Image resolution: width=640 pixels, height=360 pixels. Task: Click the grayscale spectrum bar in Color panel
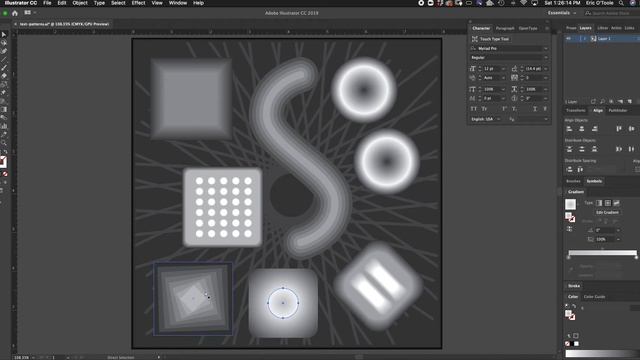pos(602,353)
